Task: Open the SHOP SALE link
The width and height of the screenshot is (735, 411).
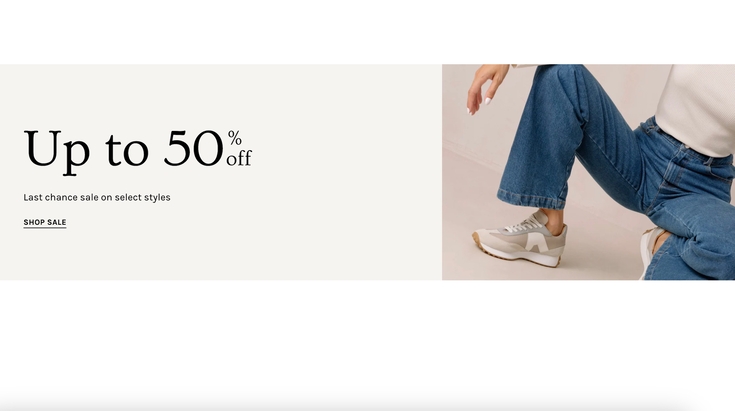Action: (45, 223)
